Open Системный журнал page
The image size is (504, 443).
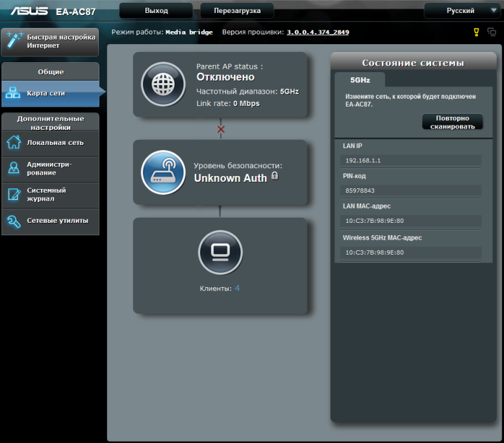coord(51,195)
